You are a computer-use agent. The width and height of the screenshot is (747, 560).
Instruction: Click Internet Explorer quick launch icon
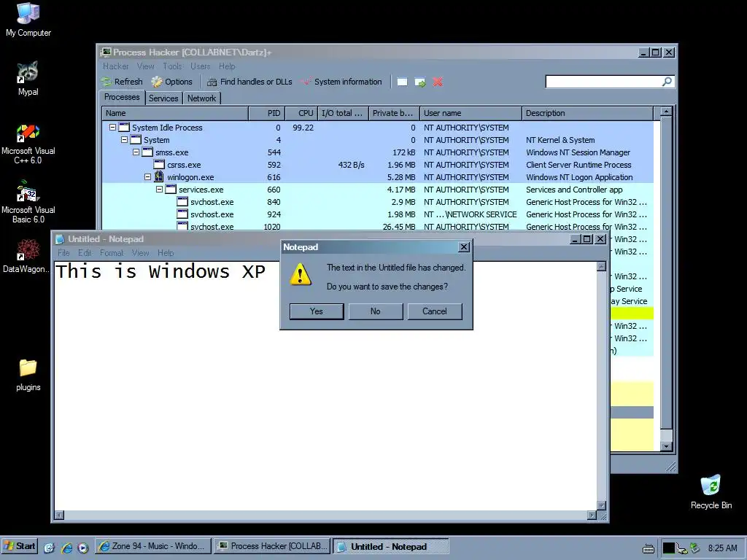pyautogui.click(x=66, y=547)
